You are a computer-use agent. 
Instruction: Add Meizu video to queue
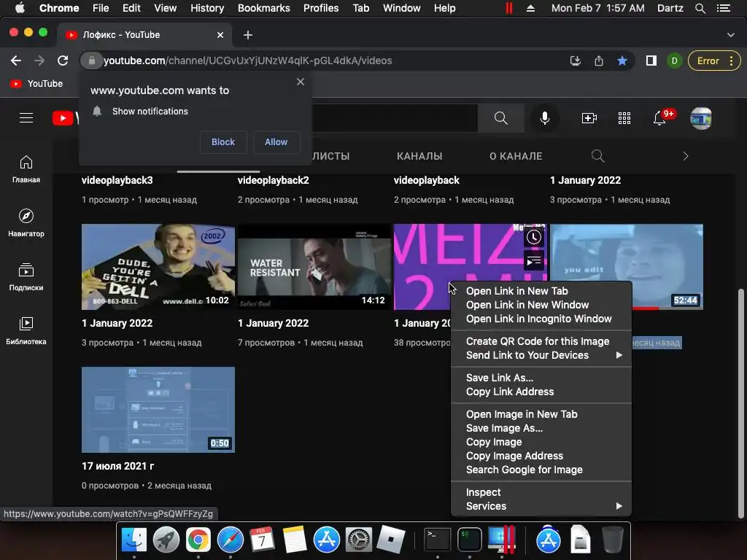533,261
